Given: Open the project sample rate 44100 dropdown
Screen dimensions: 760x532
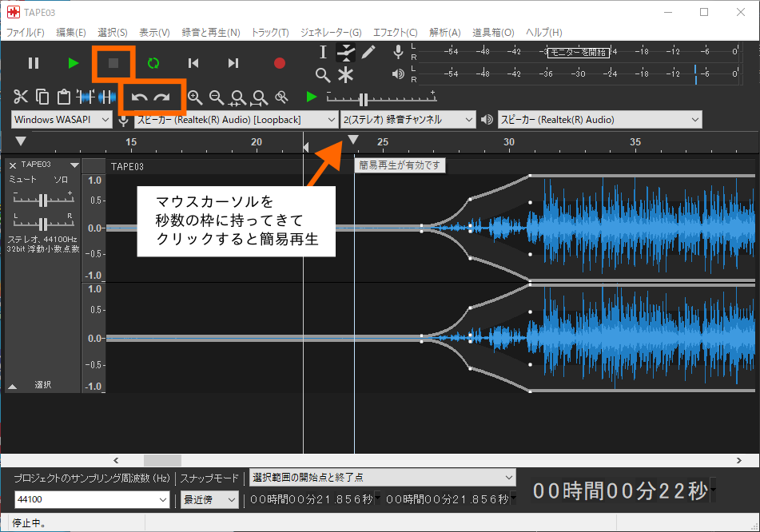Looking at the screenshot, I should tap(92, 499).
